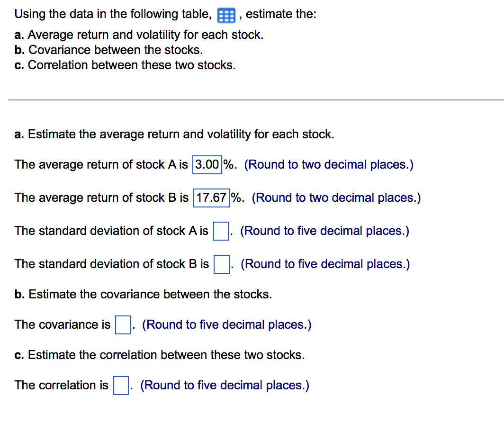Click 'Round to five decimal places' beside covariance

point(227,324)
